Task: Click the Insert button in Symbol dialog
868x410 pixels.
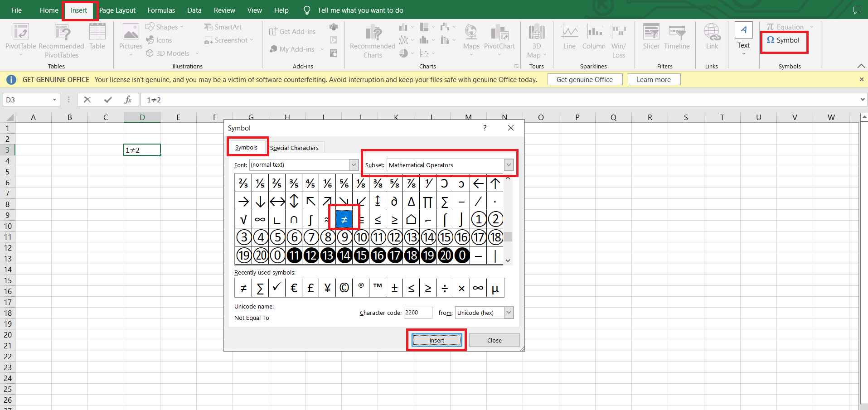Action: click(436, 340)
